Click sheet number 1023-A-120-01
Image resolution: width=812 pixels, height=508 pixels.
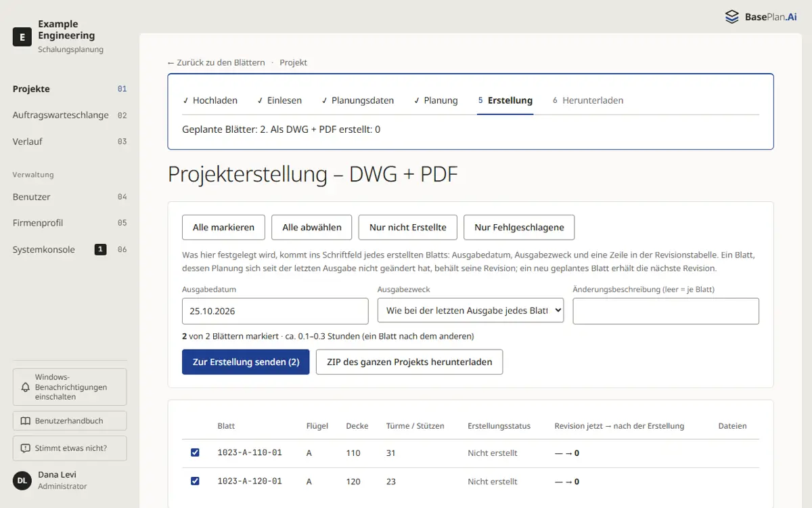[x=250, y=481]
